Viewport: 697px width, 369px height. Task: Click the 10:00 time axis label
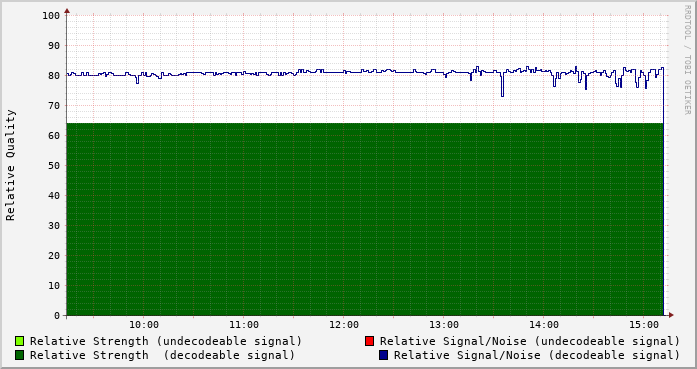pyautogui.click(x=144, y=325)
